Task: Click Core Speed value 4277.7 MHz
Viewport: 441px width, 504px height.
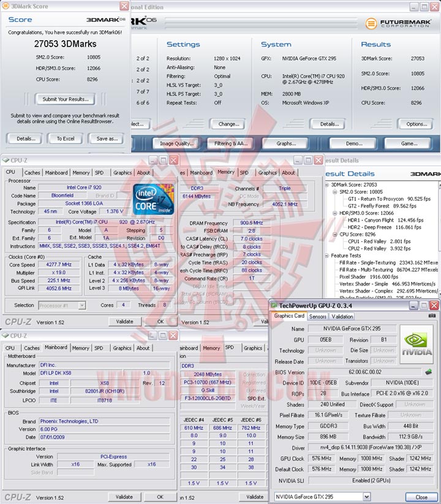Action: pyautogui.click(x=59, y=265)
